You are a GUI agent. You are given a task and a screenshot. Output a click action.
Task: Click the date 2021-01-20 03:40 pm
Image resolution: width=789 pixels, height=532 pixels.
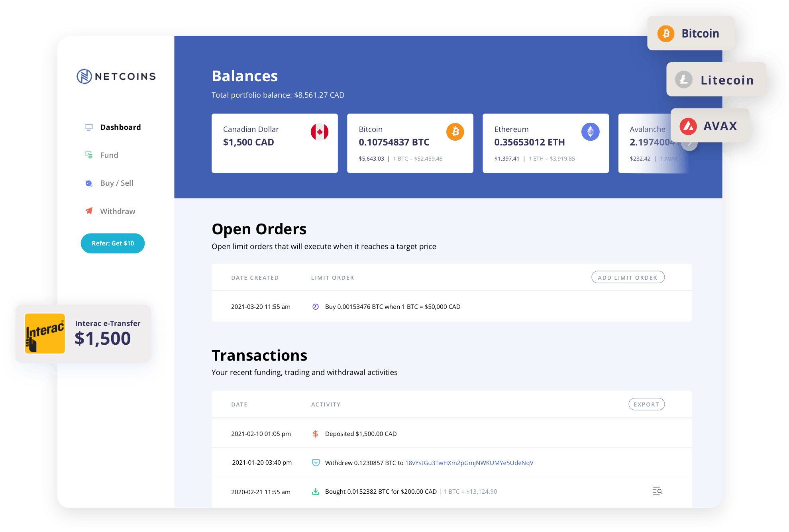(x=262, y=462)
